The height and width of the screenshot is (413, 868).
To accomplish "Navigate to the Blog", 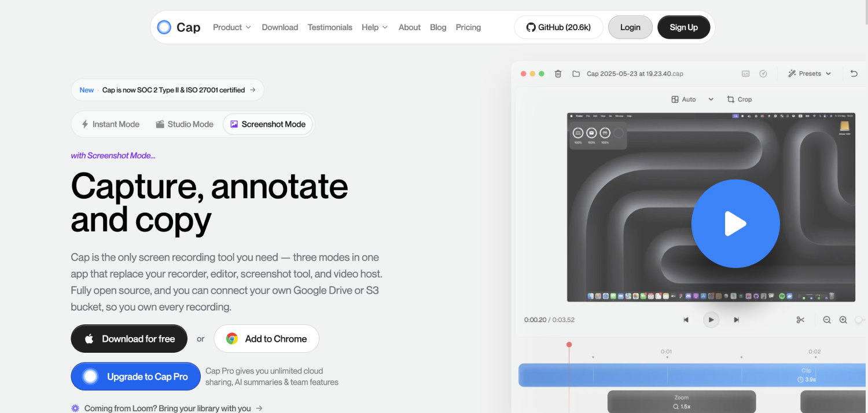I will point(438,27).
